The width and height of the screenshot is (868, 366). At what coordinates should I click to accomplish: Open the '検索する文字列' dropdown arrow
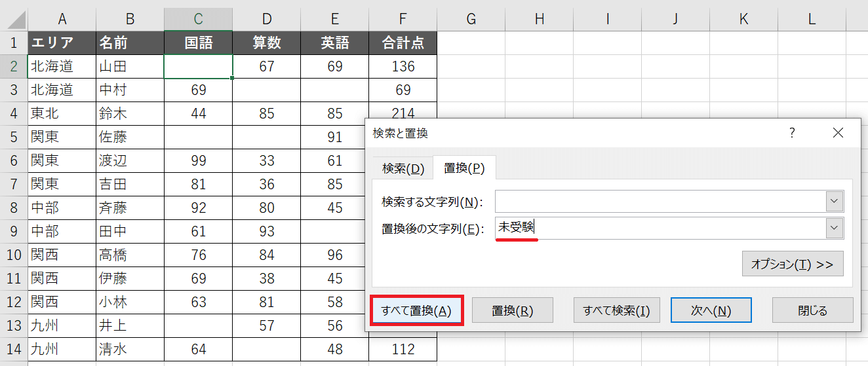pos(835,201)
